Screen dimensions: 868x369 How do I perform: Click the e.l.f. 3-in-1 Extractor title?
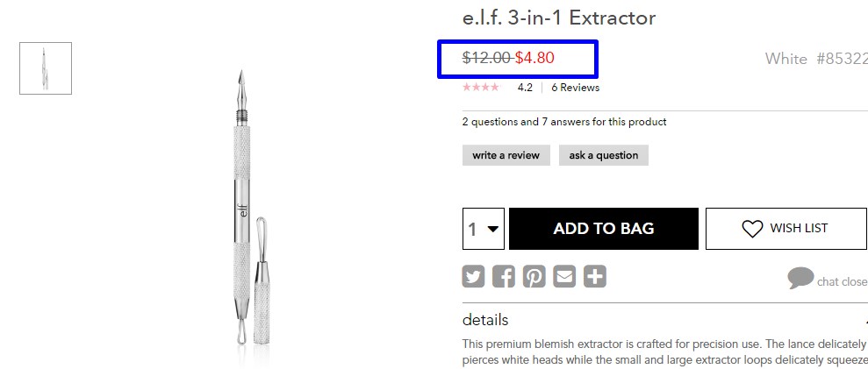pos(559,18)
